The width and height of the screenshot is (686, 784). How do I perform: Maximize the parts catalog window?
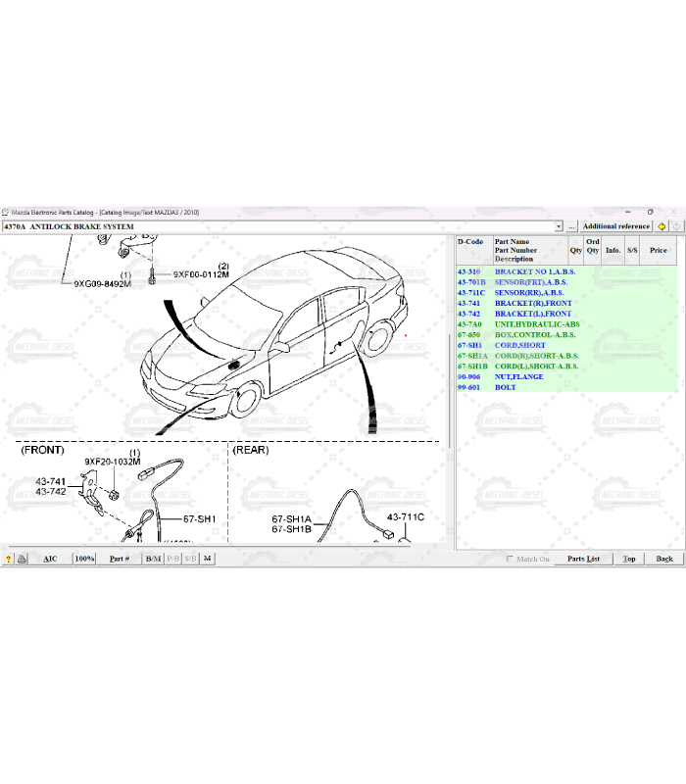(650, 212)
